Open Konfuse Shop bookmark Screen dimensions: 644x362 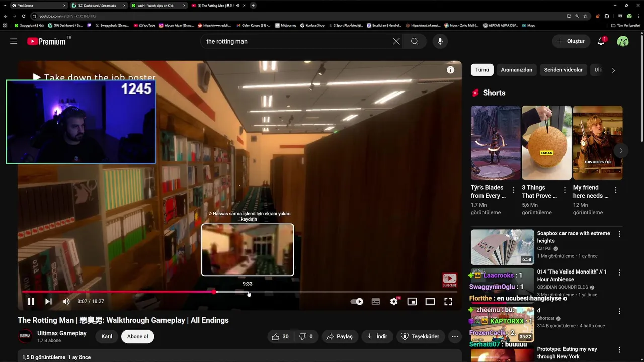[x=312, y=25]
